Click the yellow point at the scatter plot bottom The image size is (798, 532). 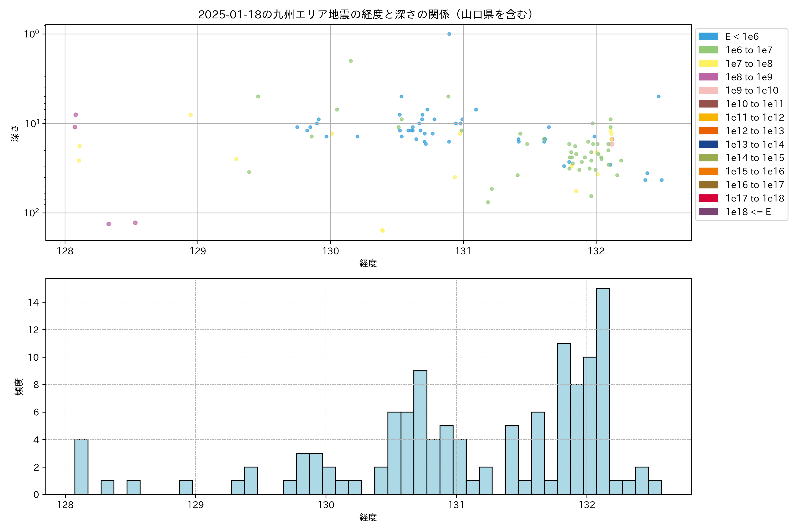click(x=382, y=230)
